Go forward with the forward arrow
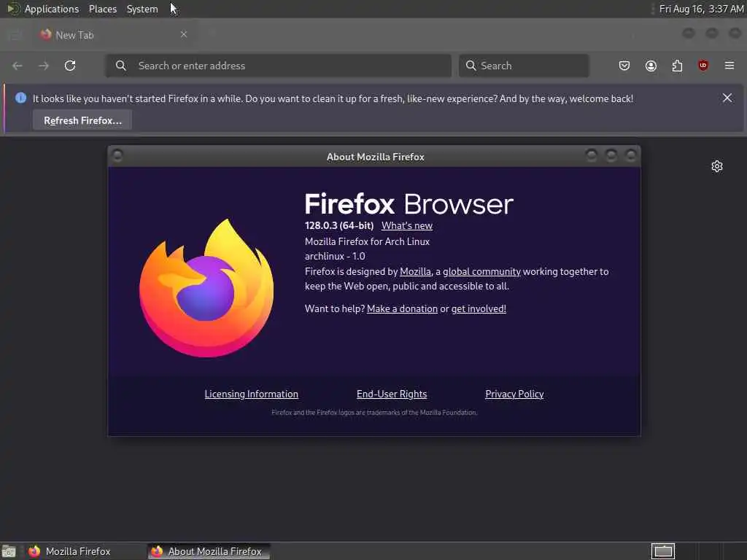 coord(44,66)
